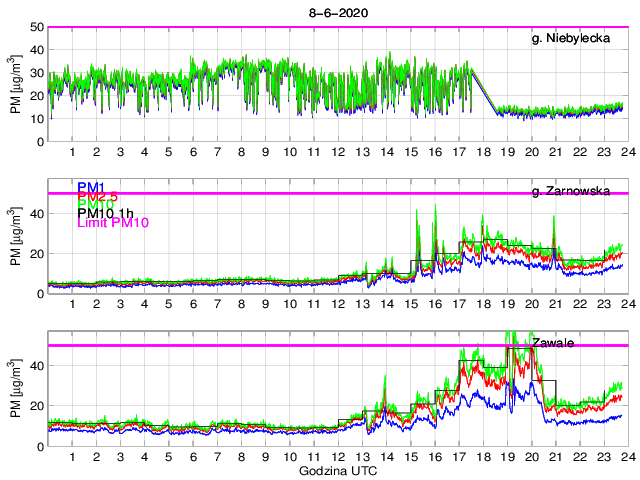The width and height of the screenshot is (640, 480).
Task: Click the 50 tick on top plot's y-axis
Action: [x=37, y=27]
